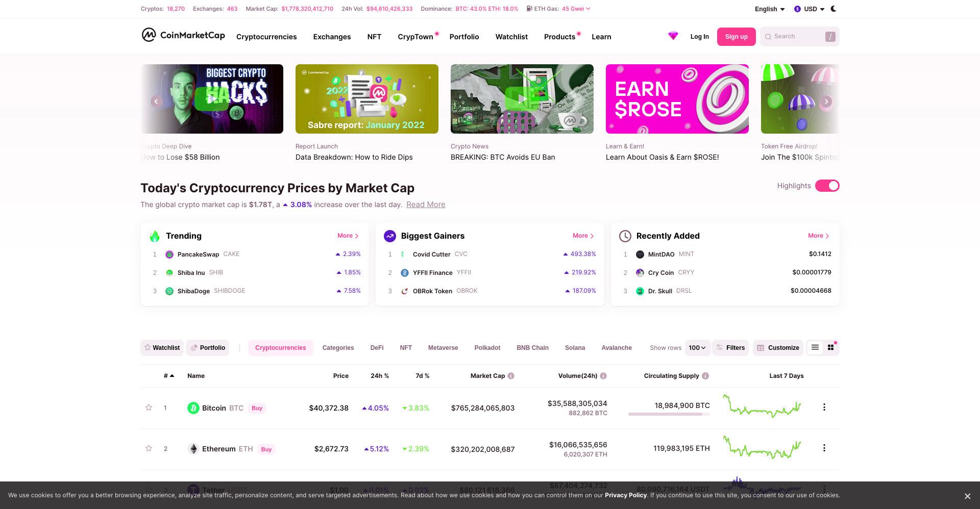Select the list view icon
Image resolution: width=980 pixels, height=509 pixels.
point(815,347)
